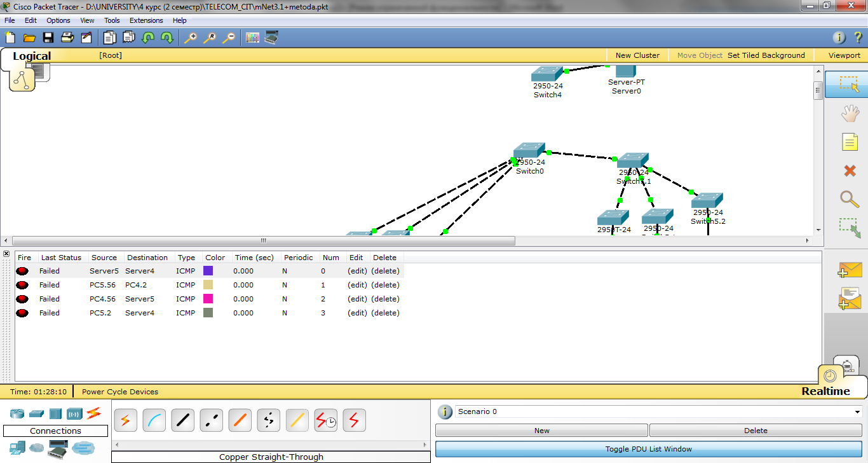Add a Complex PDU open envelope
Viewport: 868px width, 463px height.
[850, 298]
